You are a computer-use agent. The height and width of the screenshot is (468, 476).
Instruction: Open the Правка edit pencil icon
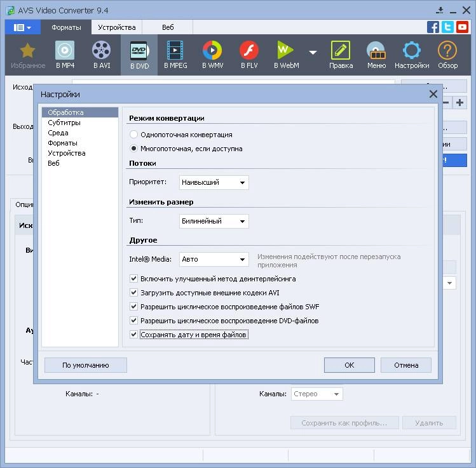click(x=341, y=50)
